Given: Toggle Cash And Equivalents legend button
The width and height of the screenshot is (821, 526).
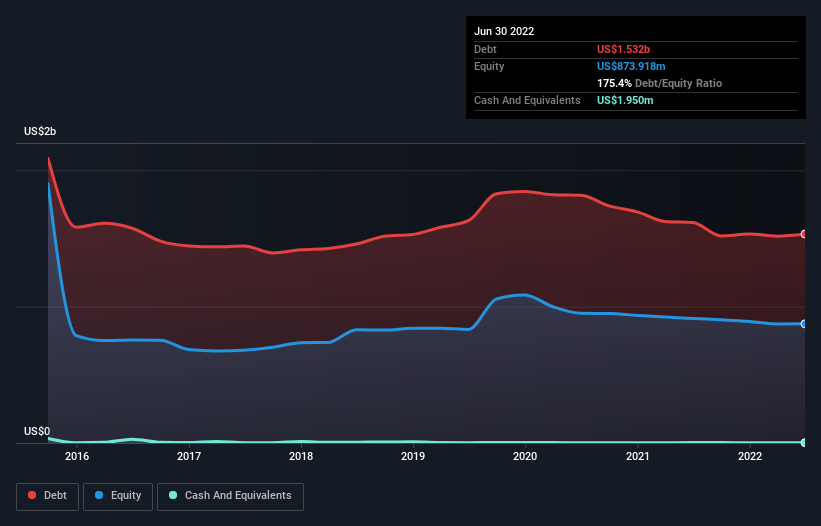Looking at the screenshot, I should tap(230, 496).
